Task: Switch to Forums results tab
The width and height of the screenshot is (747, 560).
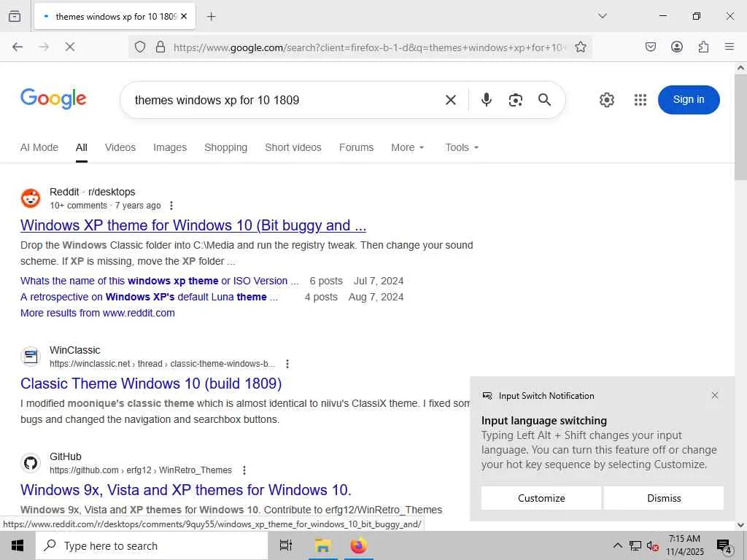Action: pyautogui.click(x=356, y=147)
